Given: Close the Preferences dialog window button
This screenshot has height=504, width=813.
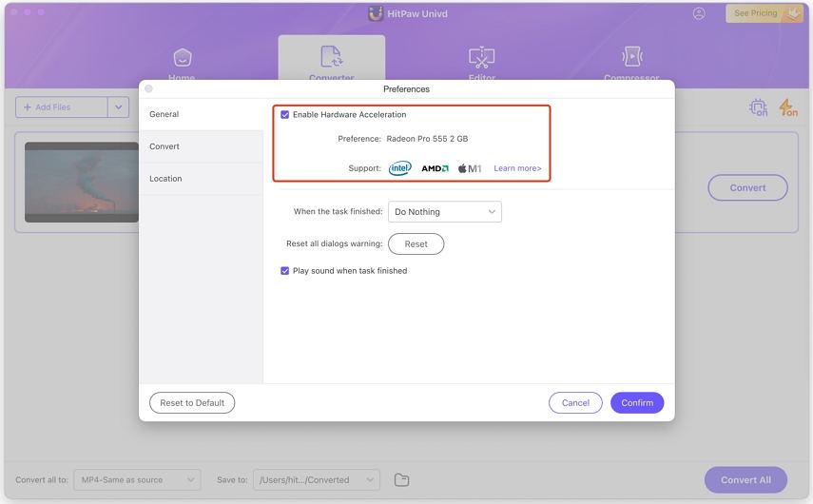Looking at the screenshot, I should [148, 88].
